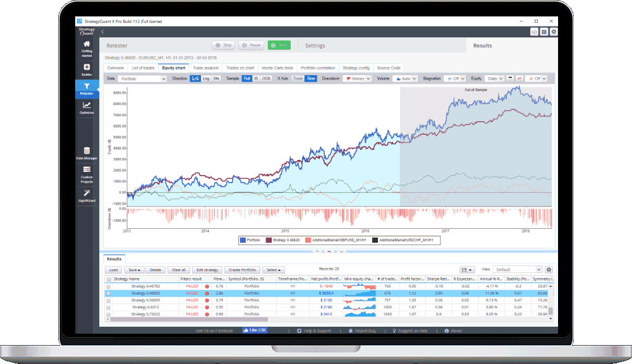Open the Data Portfolio dropdown
The image size is (632, 364).
tap(142, 78)
